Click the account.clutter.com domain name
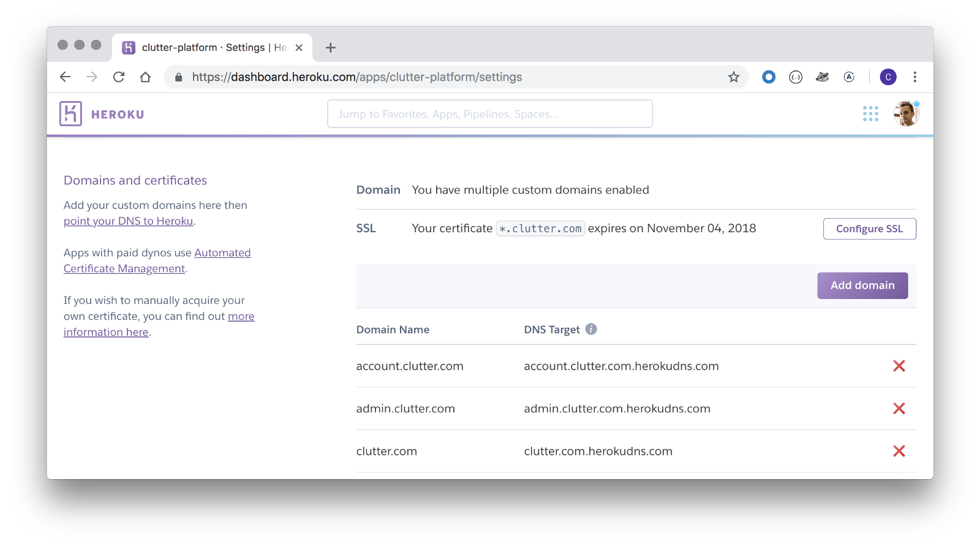The width and height of the screenshot is (980, 546). pyautogui.click(x=410, y=366)
